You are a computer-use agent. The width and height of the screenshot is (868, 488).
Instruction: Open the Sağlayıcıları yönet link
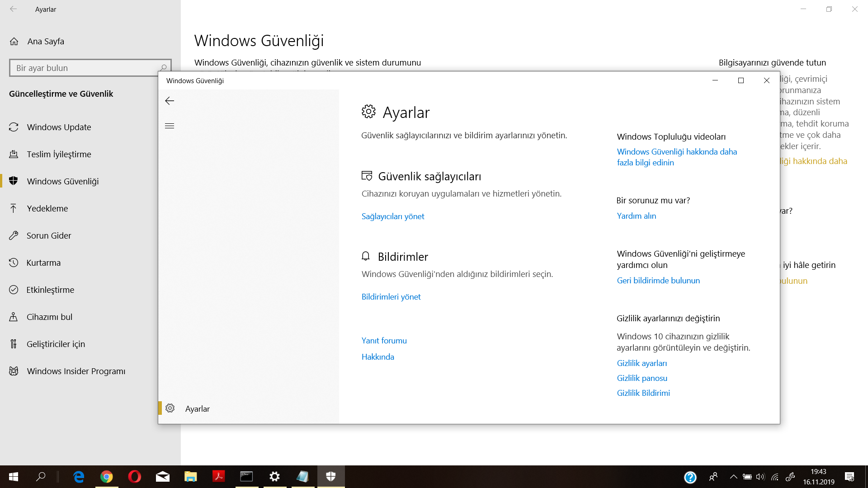pos(393,216)
